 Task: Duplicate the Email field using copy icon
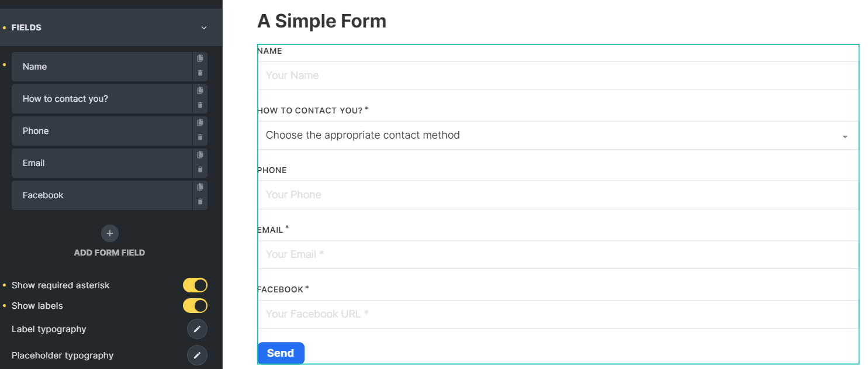click(x=200, y=155)
